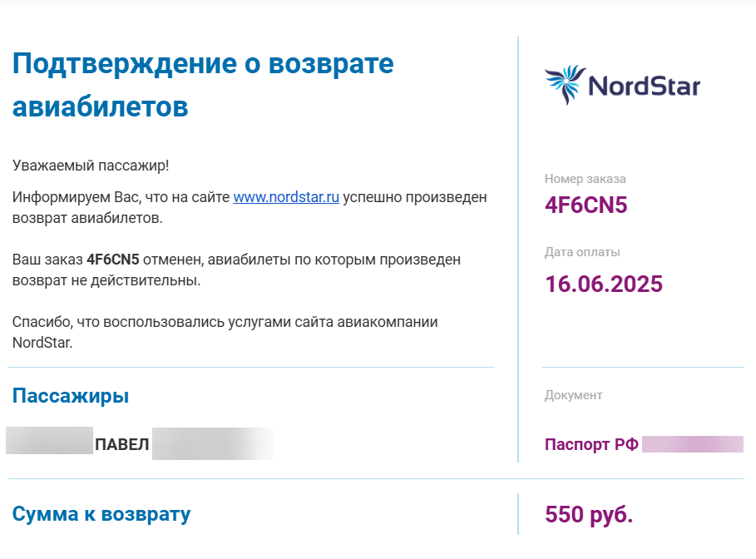756x559 pixels.
Task: Click the Паспорт РФ document text
Action: 591,444
